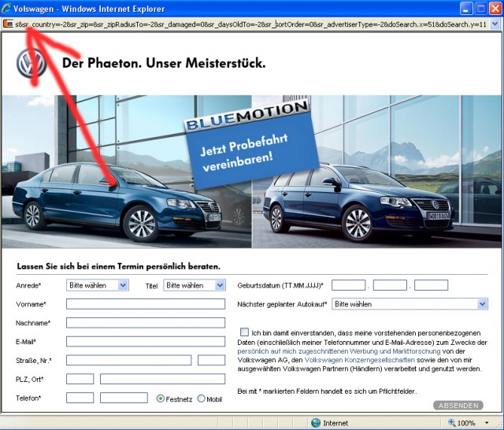Click the Ort city field
Viewport: 504px width, 430px height.
click(x=163, y=379)
